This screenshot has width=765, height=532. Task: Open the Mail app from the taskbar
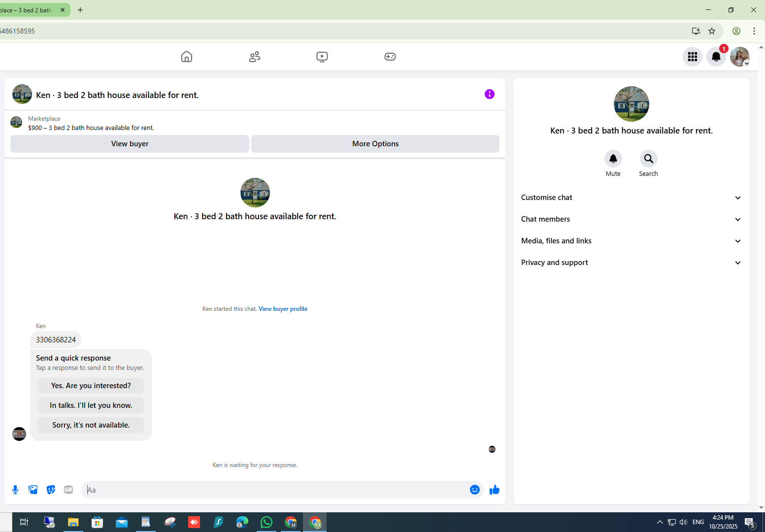(122, 522)
